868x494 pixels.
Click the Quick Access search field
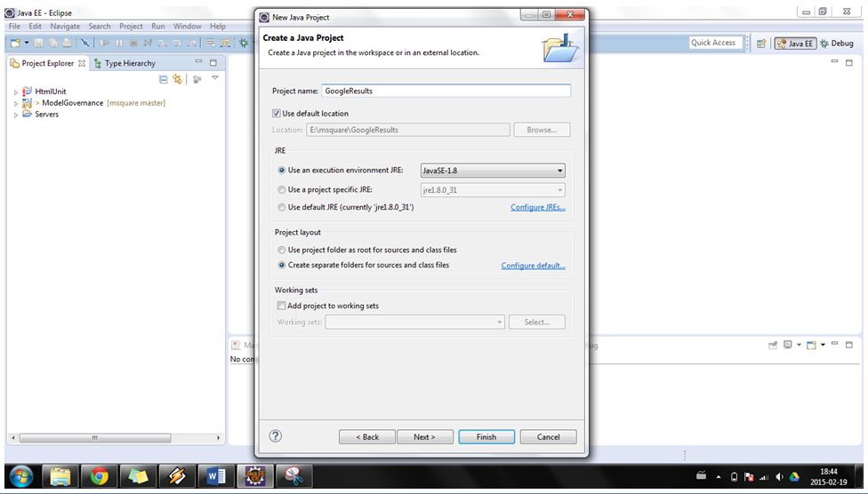pos(715,43)
